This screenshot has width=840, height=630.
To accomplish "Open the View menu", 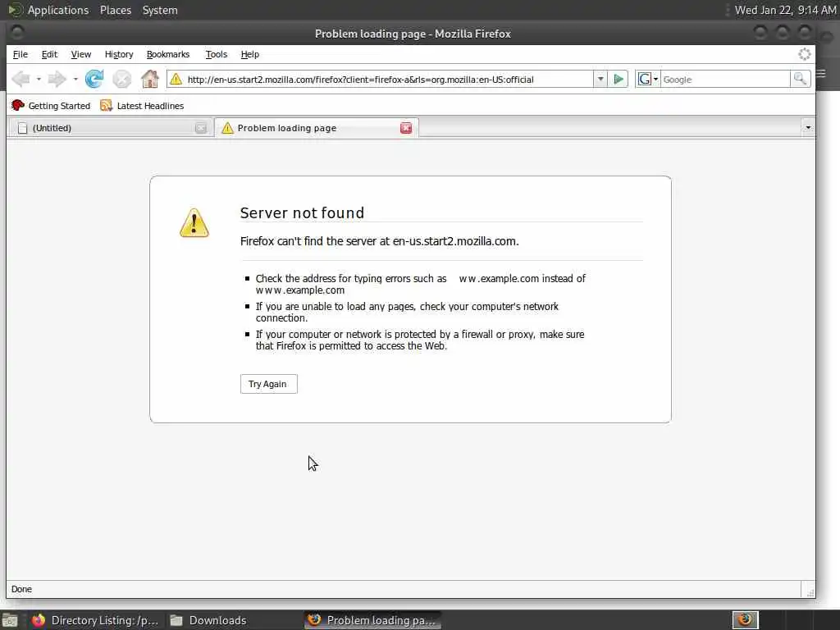I will tap(81, 54).
